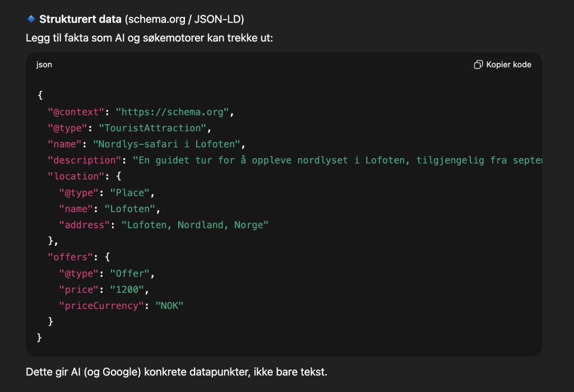Click the "NOK" priceCurrency value

(169, 305)
